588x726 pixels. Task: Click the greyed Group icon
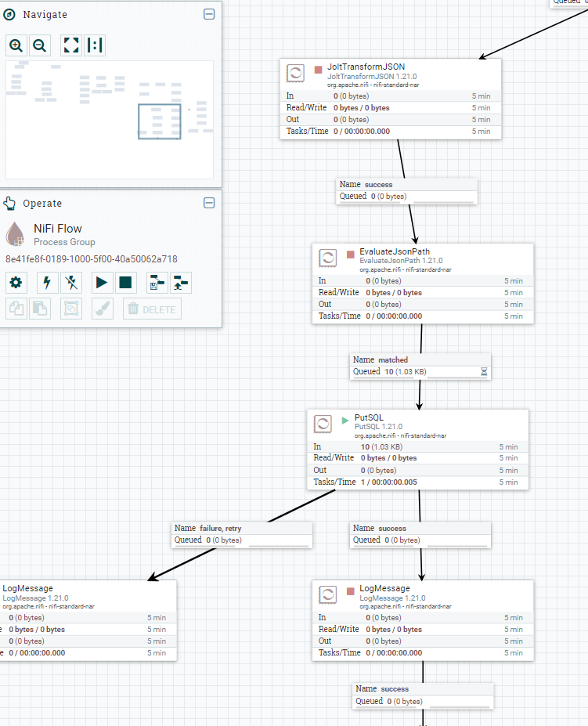click(71, 309)
